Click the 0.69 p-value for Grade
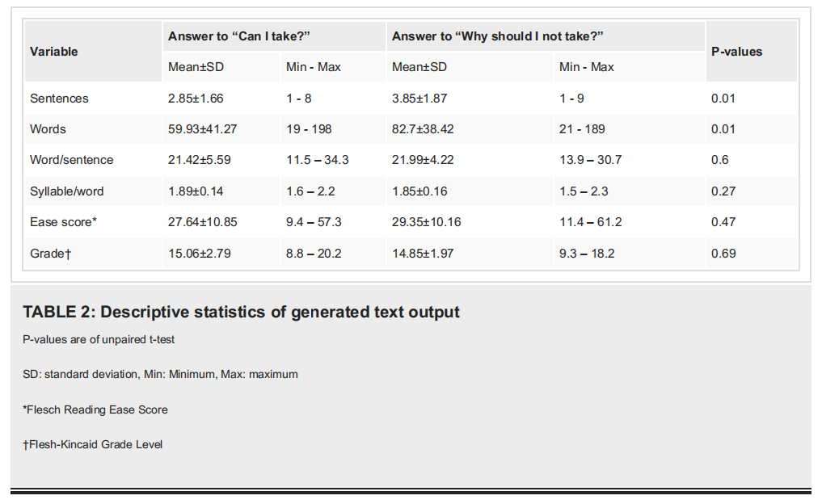The image size is (822, 504). pyautogui.click(x=723, y=254)
